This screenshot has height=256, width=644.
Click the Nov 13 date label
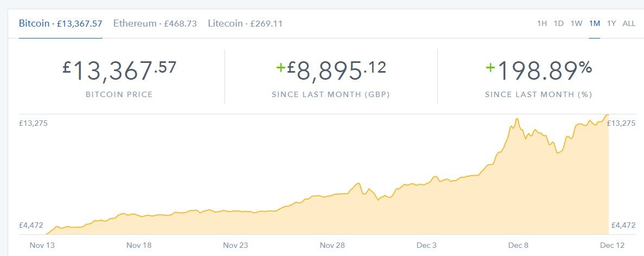coord(42,245)
